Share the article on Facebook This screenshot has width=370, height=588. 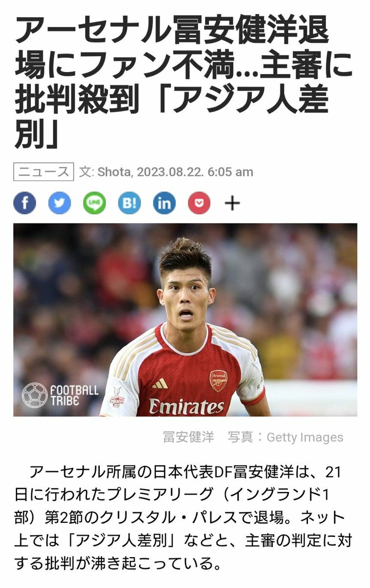pos(24,203)
